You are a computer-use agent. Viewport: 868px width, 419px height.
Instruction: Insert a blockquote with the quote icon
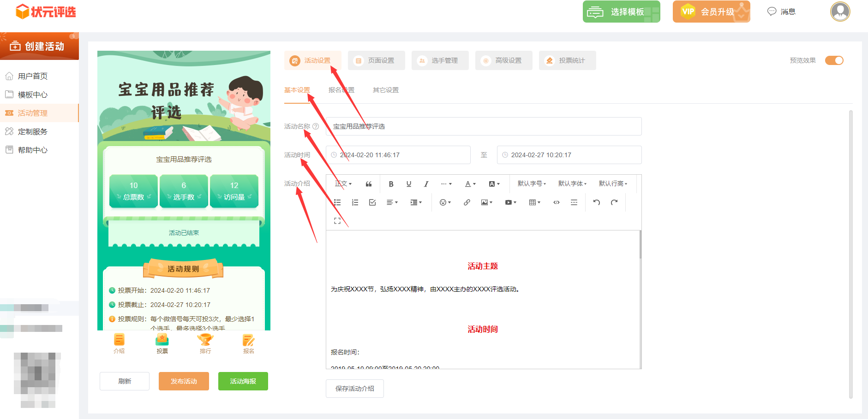click(x=369, y=184)
